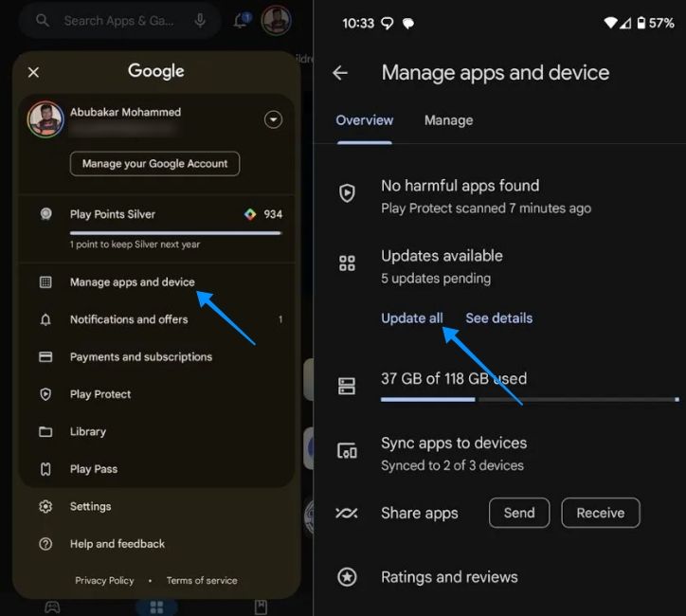Click the question mark icon beside Help and feedback
This screenshot has width=686, height=616.
pyautogui.click(x=45, y=544)
